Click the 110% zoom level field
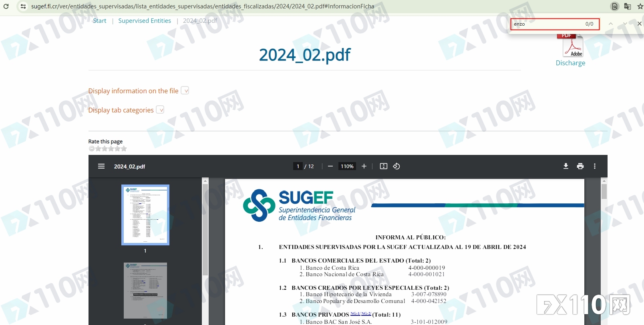Screen dimensions: 644x325 tap(347, 166)
